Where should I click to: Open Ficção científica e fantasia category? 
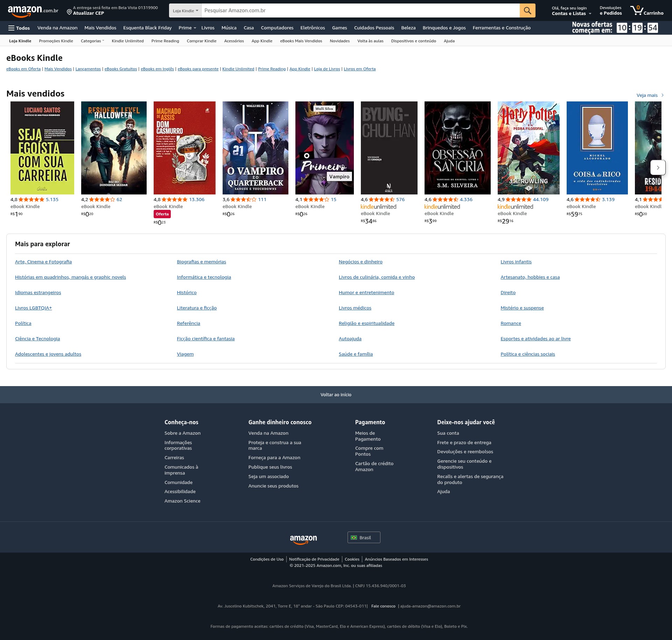coord(206,339)
